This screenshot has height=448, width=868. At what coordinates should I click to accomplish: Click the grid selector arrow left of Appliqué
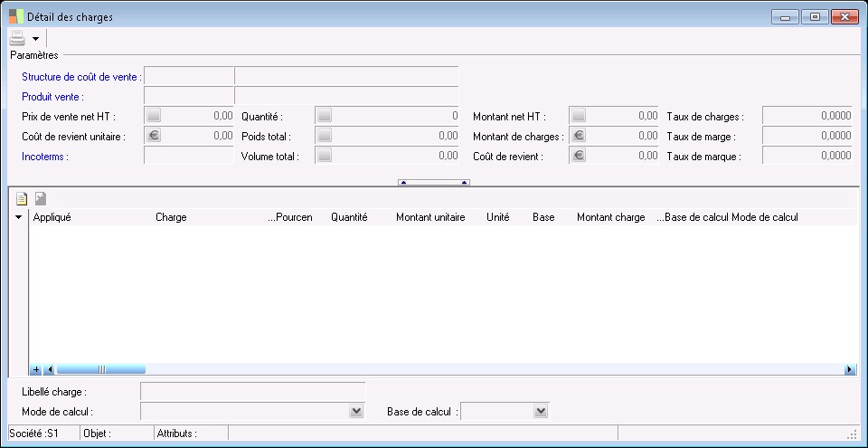19,218
